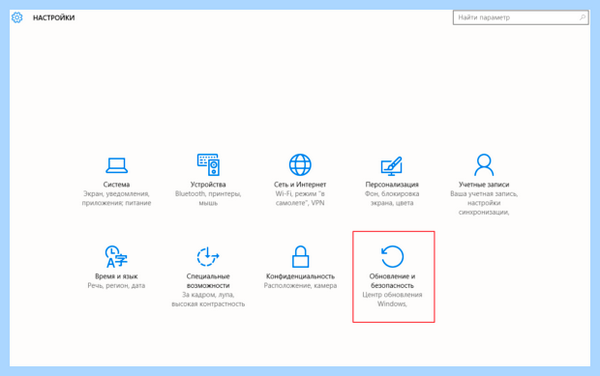This screenshot has height=376, width=600.
Task: Select the Сеть и Интернет label
Action: 300,184
